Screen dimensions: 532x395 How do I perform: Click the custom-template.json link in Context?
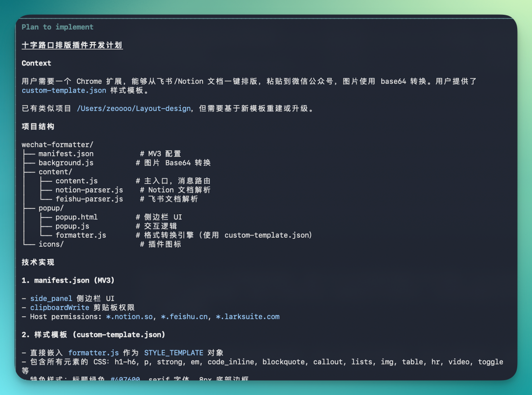[x=64, y=91]
